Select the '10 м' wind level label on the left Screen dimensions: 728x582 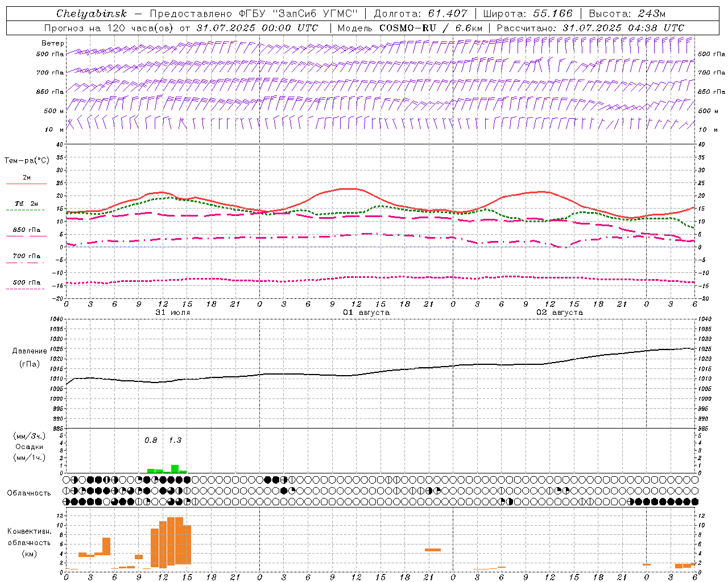55,130
